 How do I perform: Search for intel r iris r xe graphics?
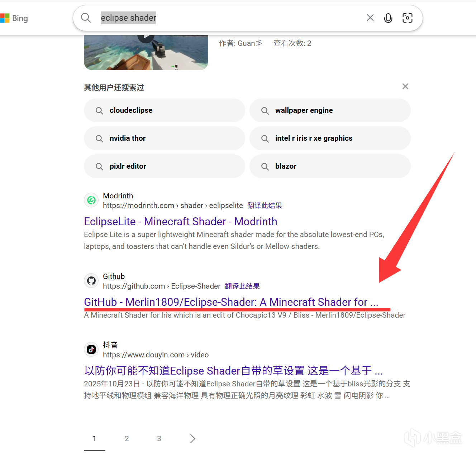[330, 138]
